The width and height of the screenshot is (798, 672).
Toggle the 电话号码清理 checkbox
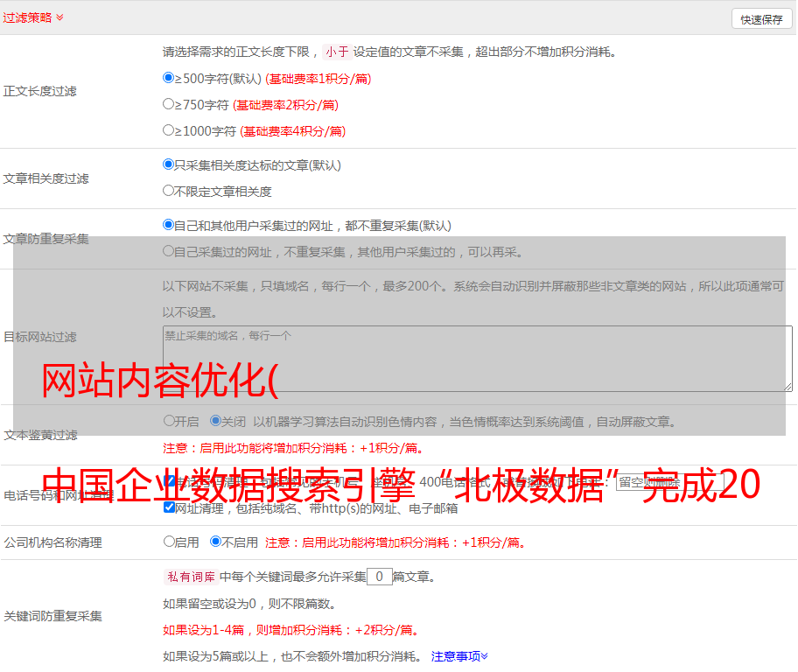point(170,481)
